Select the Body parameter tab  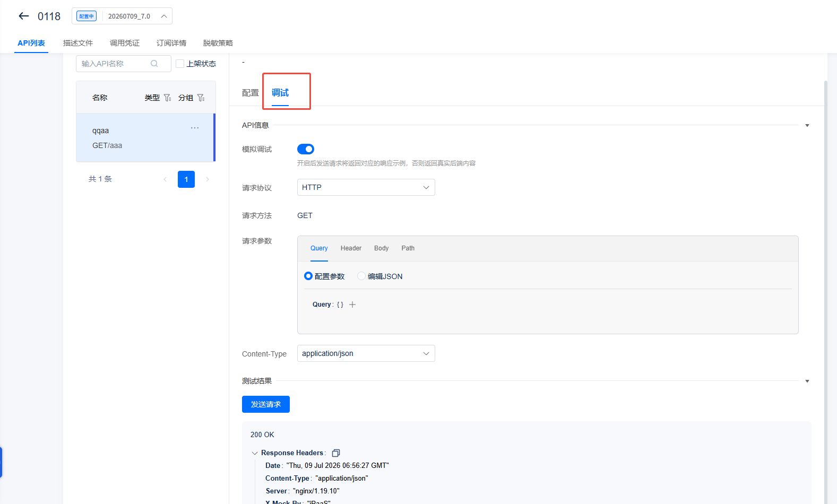coord(381,248)
